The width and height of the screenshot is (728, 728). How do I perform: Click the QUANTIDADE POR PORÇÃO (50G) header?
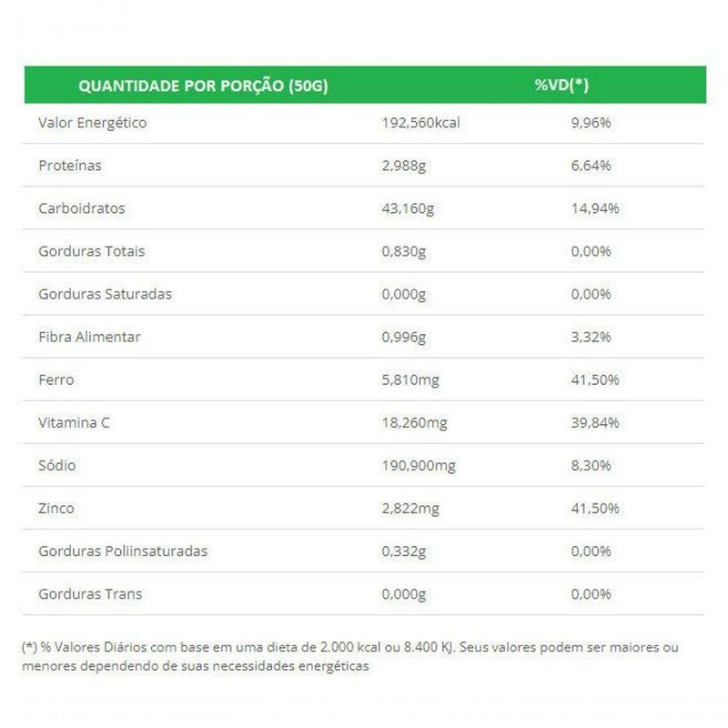pos(203,86)
